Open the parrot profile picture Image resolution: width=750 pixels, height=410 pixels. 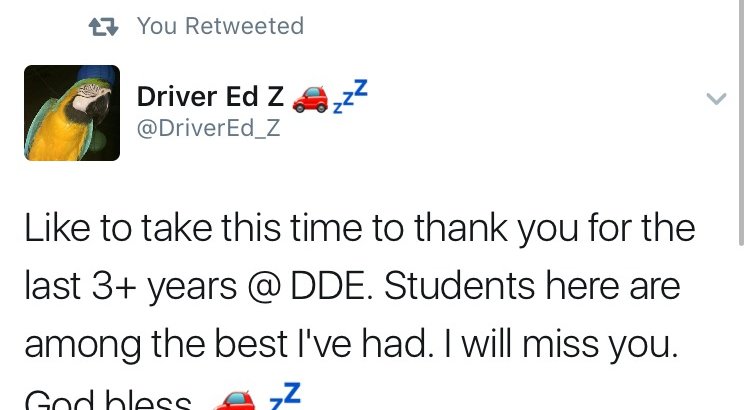pyautogui.click(x=72, y=113)
